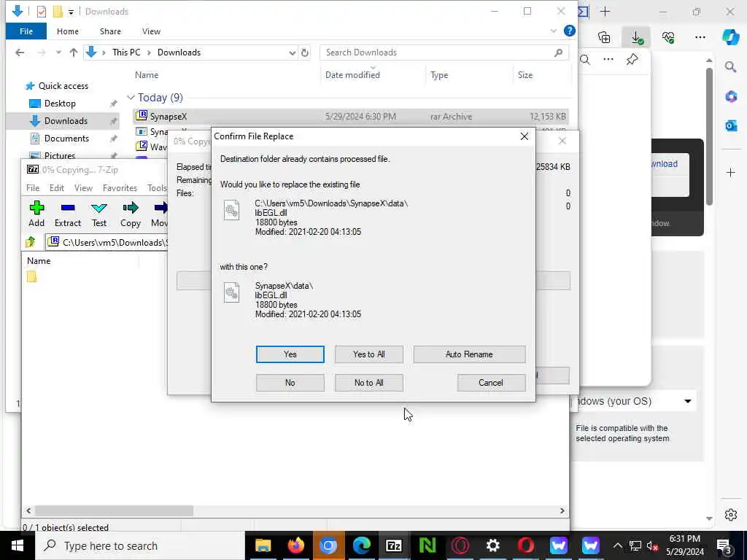This screenshot has height=560, width=747.
Task: Click the 7-Zip Extract toolbar icon
Action: [x=68, y=214]
